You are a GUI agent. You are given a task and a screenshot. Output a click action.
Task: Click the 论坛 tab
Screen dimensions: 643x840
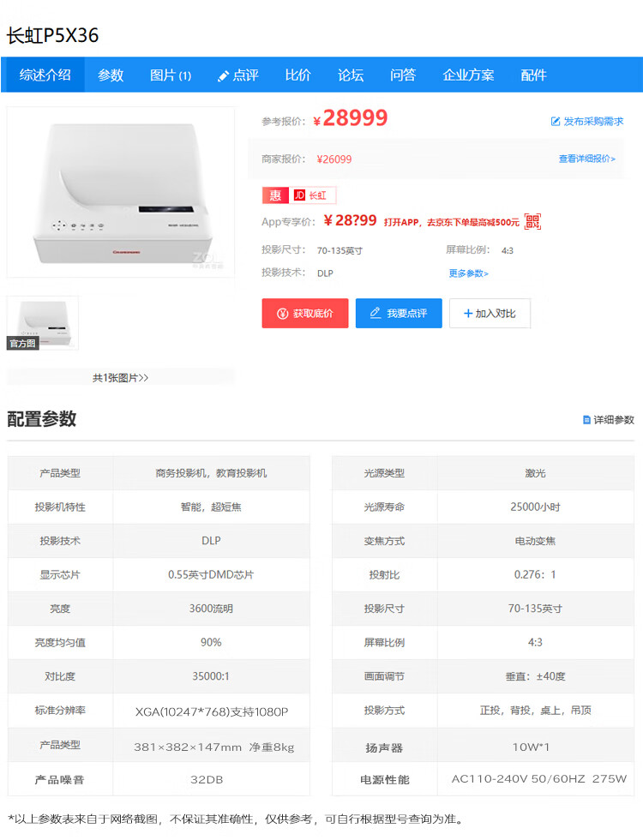351,75
